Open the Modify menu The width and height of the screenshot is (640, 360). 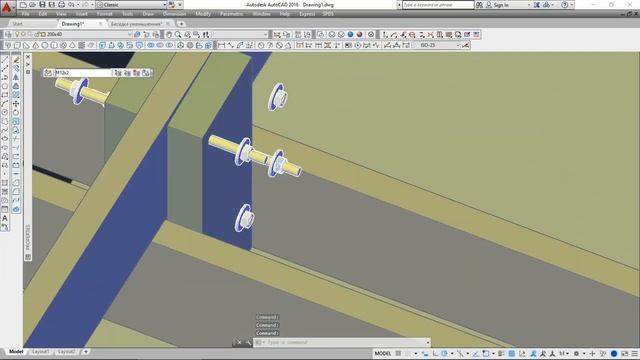tap(203, 14)
